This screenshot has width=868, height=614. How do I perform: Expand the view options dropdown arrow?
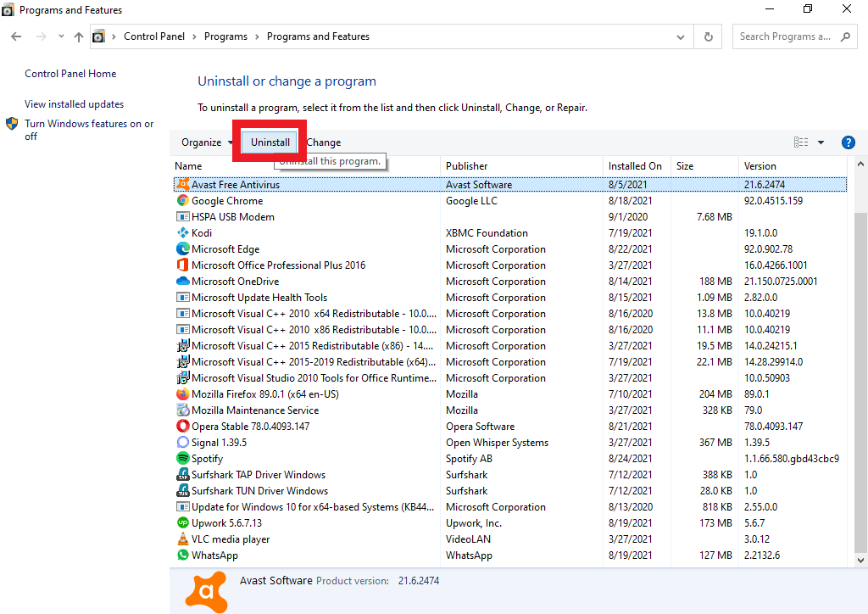tap(821, 142)
